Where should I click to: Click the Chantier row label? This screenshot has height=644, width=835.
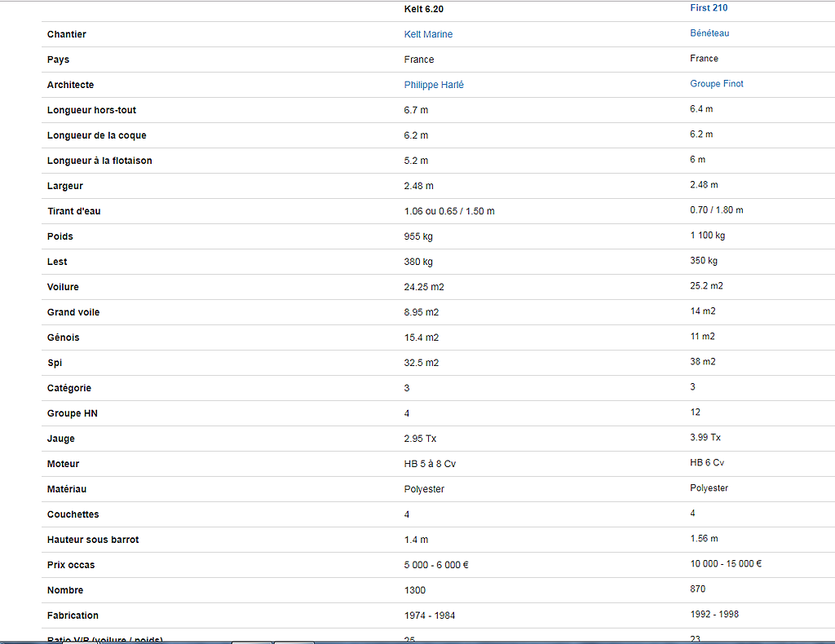tap(67, 34)
